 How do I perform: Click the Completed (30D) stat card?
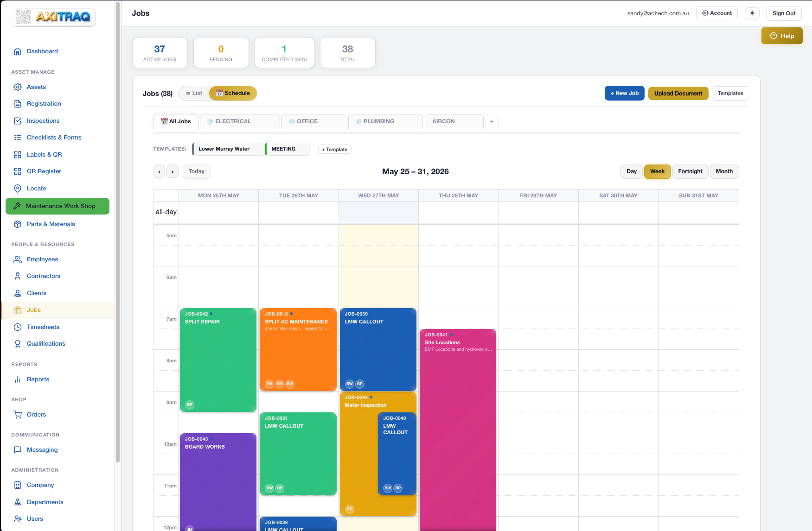tap(284, 53)
